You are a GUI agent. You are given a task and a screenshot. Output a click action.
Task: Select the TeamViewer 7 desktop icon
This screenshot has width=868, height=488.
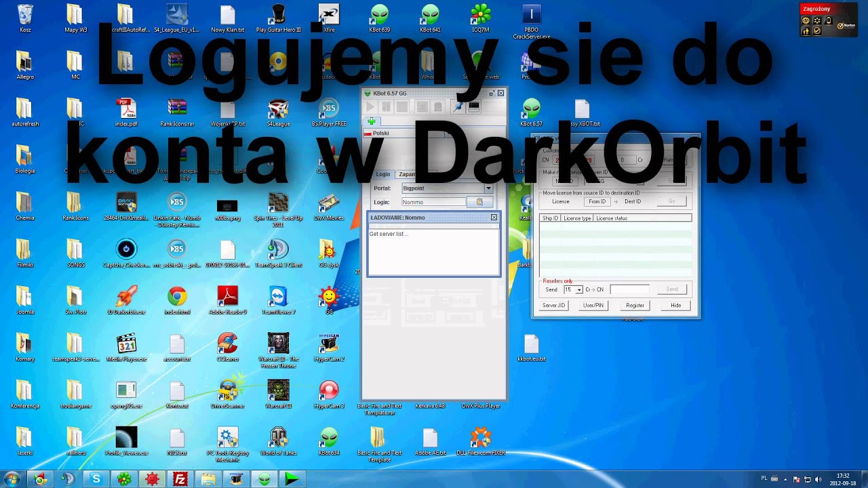point(278,300)
